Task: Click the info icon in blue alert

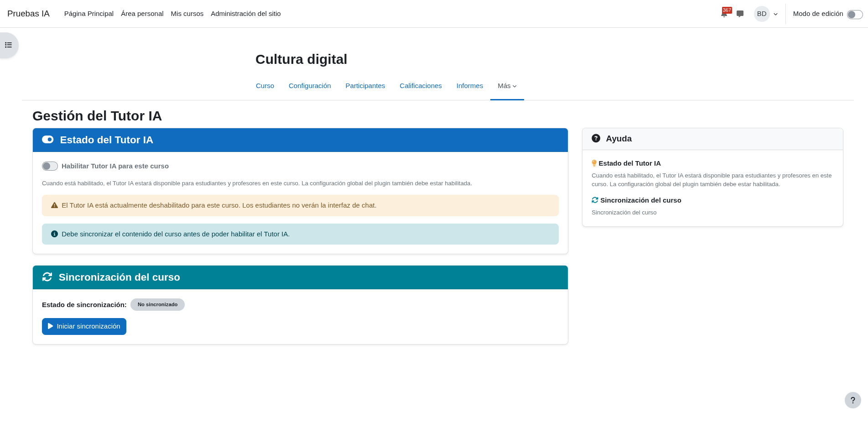Action: coord(54,234)
